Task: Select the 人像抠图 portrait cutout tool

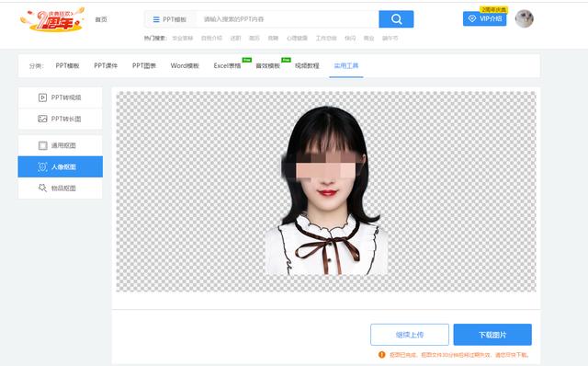Action: click(60, 166)
